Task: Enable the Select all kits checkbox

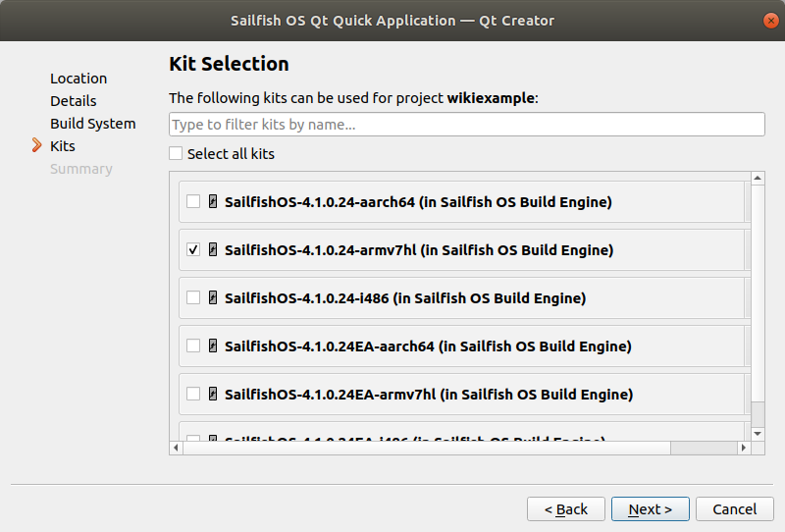Action: (x=176, y=154)
